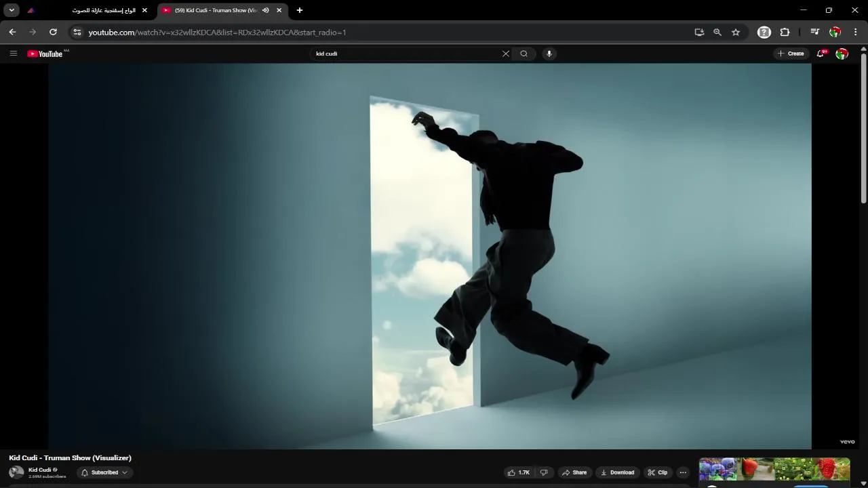The image size is (868, 488).
Task: Bookmark this page with the star
Action: click(x=736, y=32)
